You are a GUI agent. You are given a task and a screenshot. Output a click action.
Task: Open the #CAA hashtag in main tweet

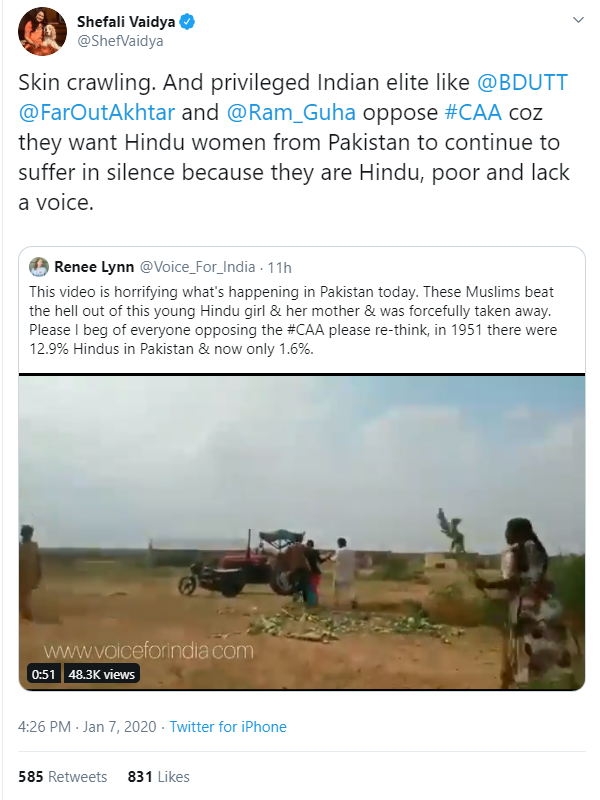(x=473, y=112)
